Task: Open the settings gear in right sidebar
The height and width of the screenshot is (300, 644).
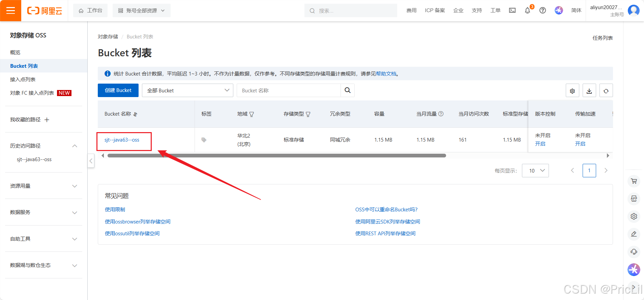Action: 634,216
